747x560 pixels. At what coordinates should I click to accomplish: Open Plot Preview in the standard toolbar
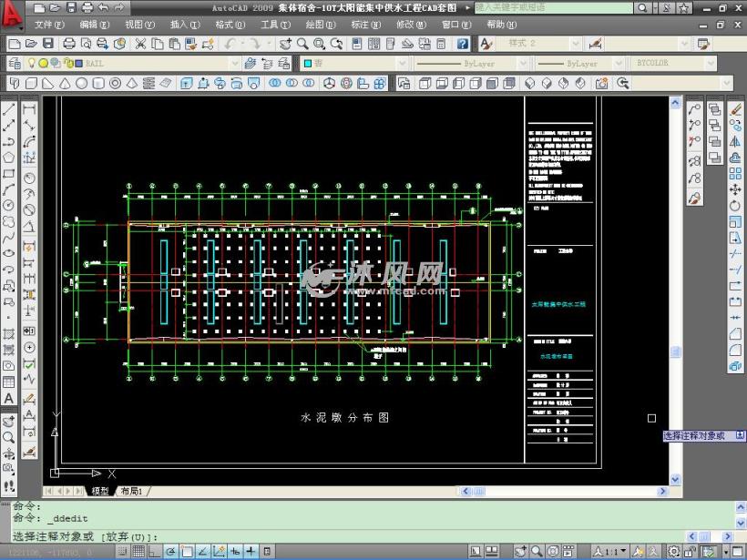coord(86,45)
